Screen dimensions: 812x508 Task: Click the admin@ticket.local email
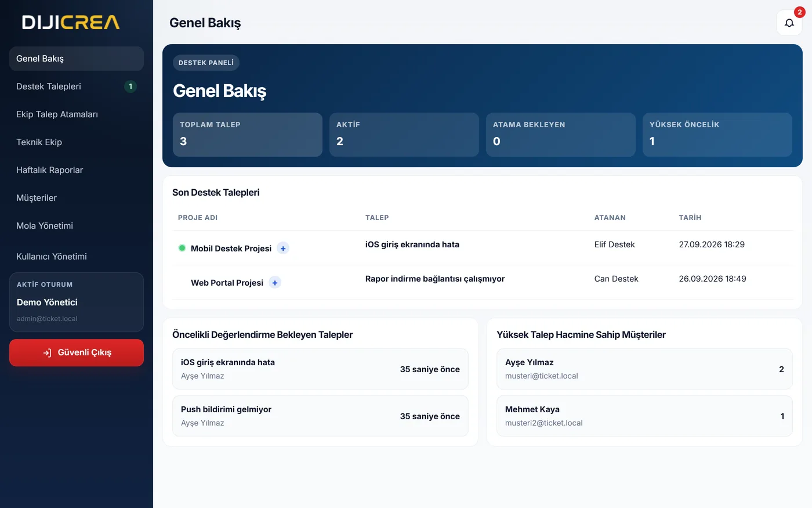47,319
